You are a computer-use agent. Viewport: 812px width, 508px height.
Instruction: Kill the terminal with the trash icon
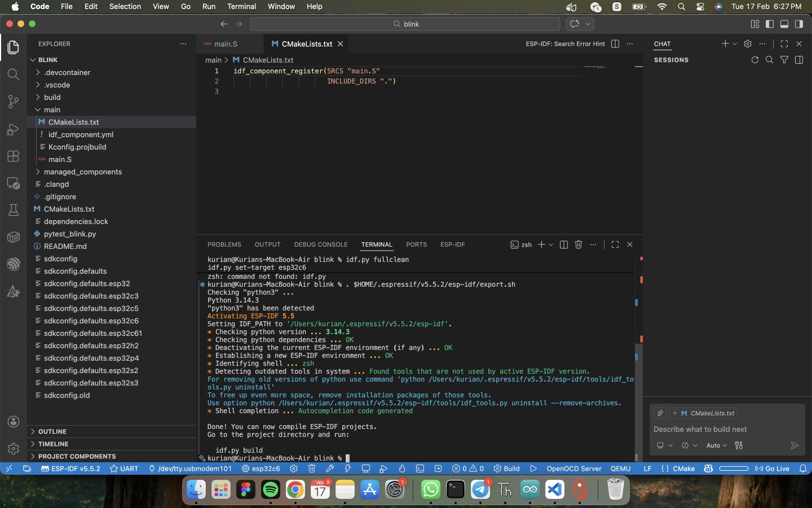(579, 244)
